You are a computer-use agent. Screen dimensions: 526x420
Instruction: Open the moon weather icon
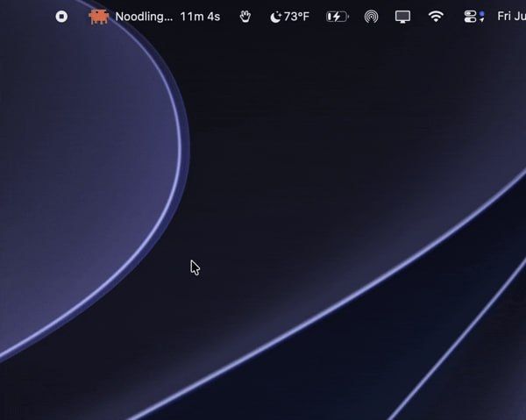pyautogui.click(x=275, y=17)
